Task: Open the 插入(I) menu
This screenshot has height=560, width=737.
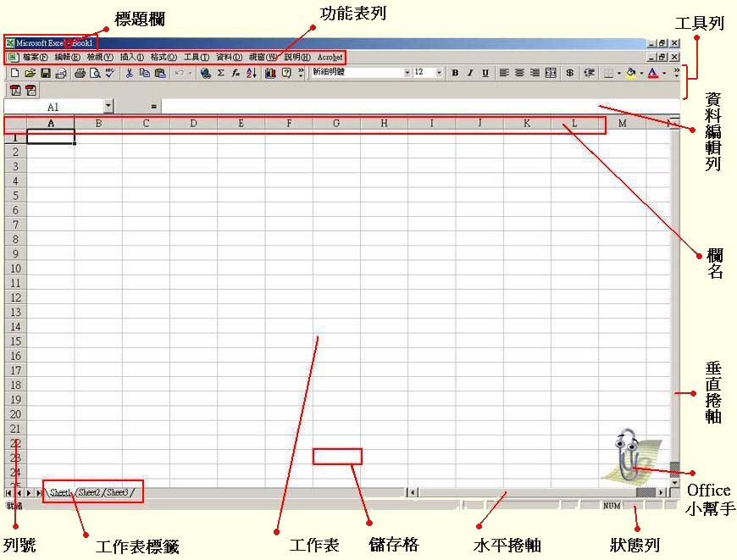Action: 131,57
